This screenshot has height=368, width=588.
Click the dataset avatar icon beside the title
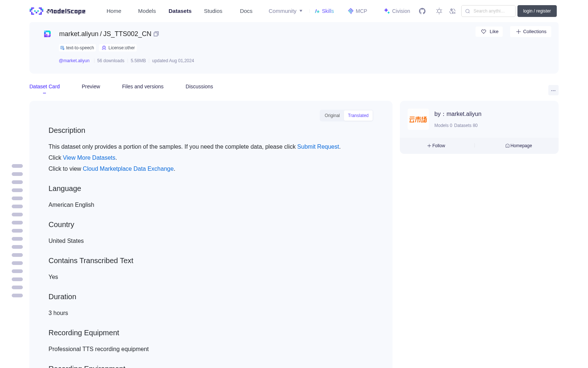tap(47, 34)
